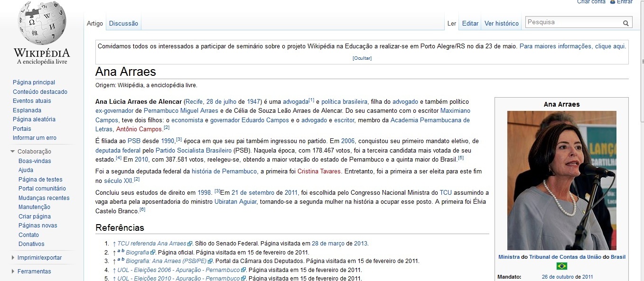Open Manutenção sidebar link
This screenshot has width=644, height=281.
pyautogui.click(x=34, y=207)
